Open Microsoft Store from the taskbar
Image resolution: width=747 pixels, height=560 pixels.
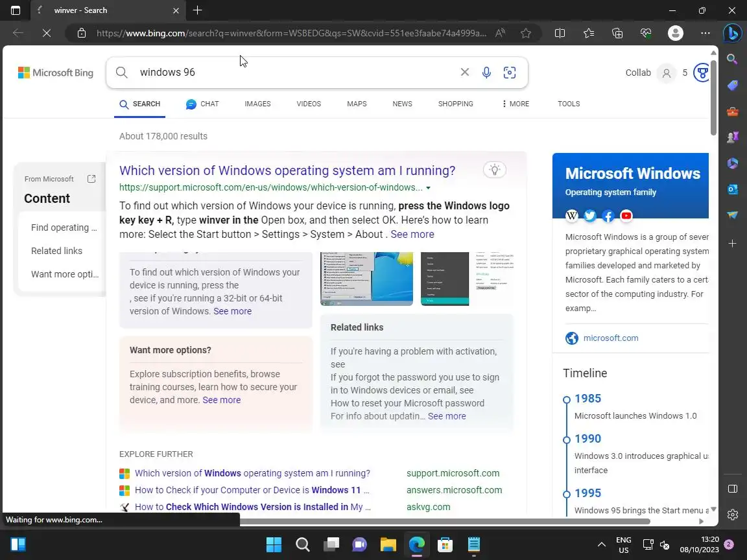click(445, 544)
